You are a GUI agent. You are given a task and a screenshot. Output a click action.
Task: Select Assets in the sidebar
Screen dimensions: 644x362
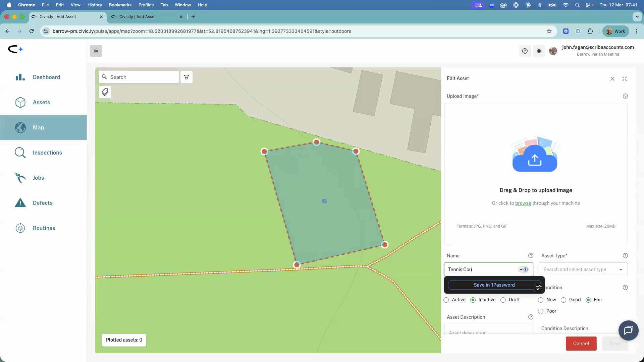click(41, 102)
